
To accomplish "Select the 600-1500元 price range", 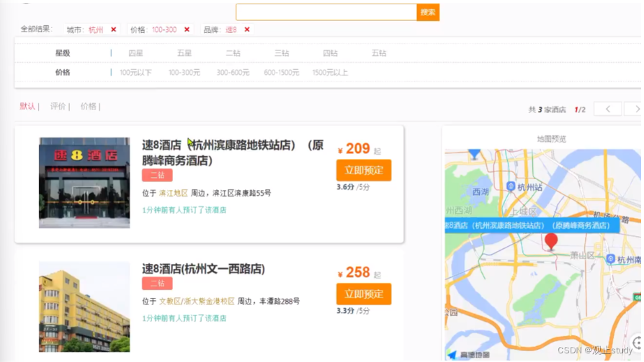I will [282, 72].
